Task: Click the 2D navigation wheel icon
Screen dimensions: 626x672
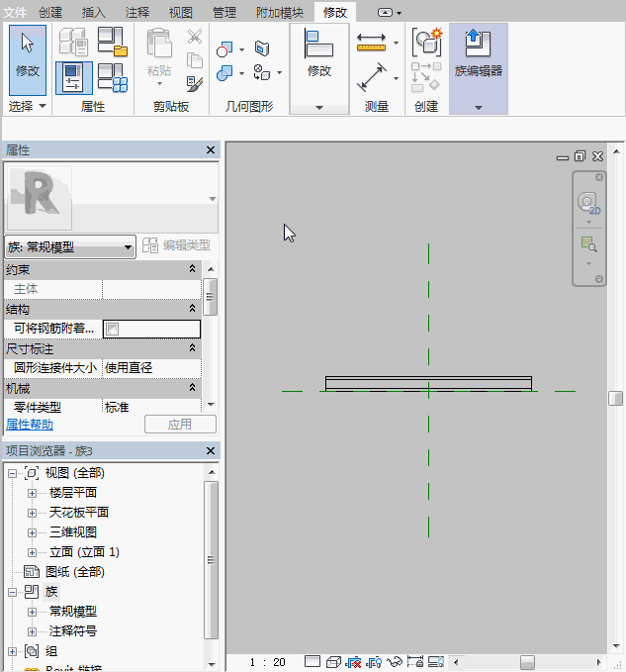Action: coord(588,204)
